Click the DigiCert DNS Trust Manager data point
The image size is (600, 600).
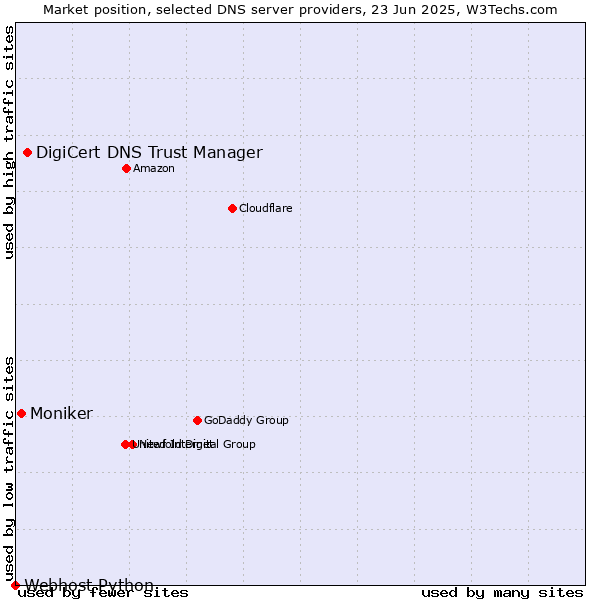[x=28, y=153]
